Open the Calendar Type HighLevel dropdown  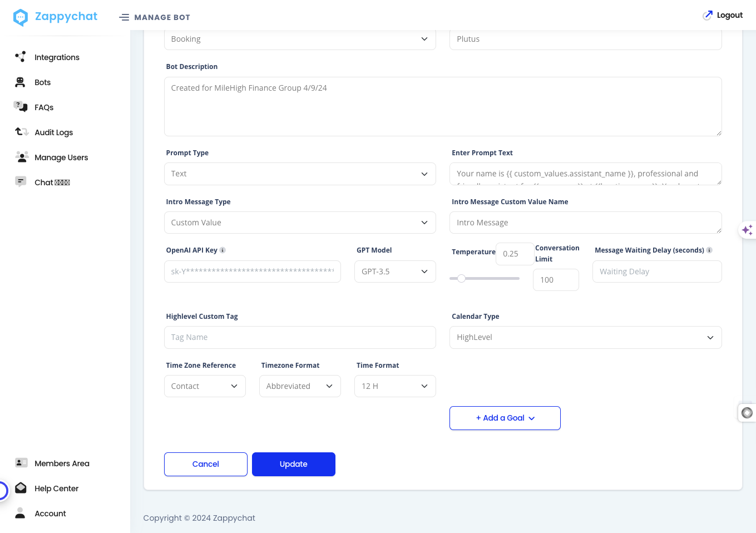pos(585,337)
